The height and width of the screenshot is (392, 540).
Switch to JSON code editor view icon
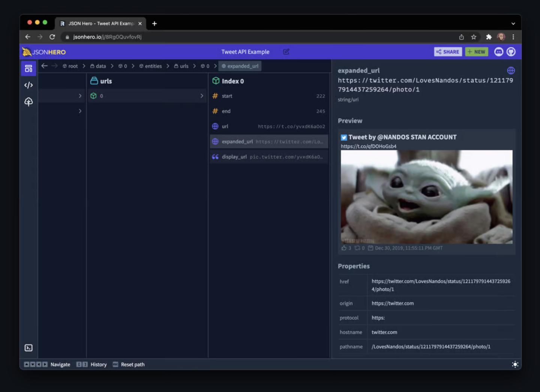coord(28,85)
